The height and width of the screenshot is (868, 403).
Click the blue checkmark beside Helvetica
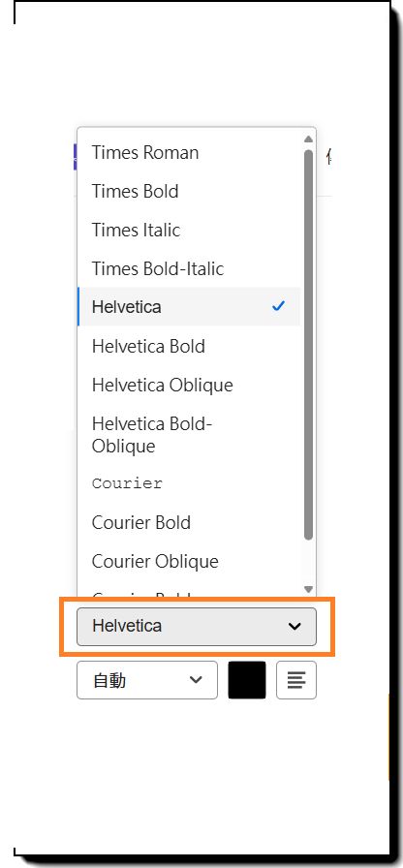(278, 305)
